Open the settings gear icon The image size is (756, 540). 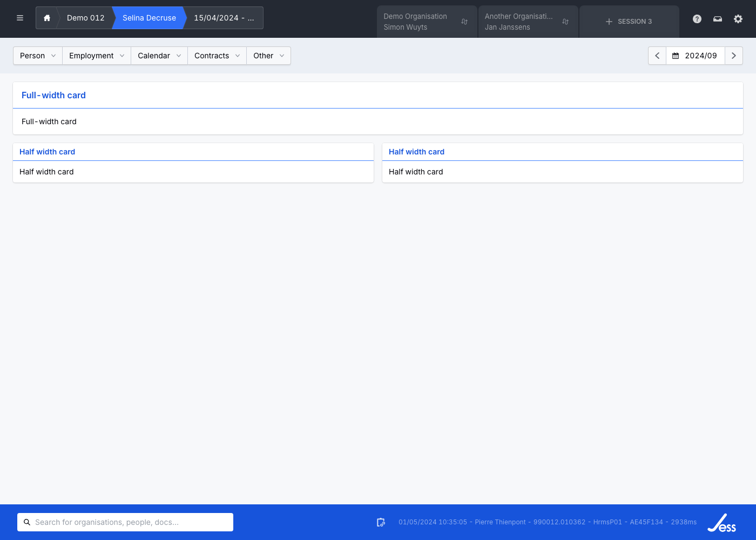pos(738,19)
